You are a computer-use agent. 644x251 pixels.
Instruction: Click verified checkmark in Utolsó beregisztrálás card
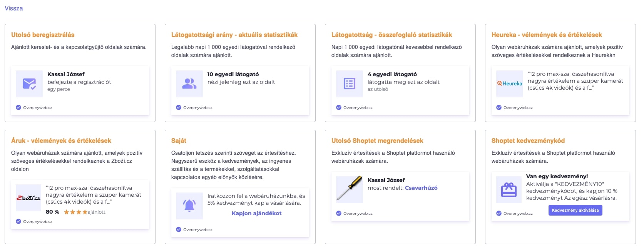click(18, 107)
